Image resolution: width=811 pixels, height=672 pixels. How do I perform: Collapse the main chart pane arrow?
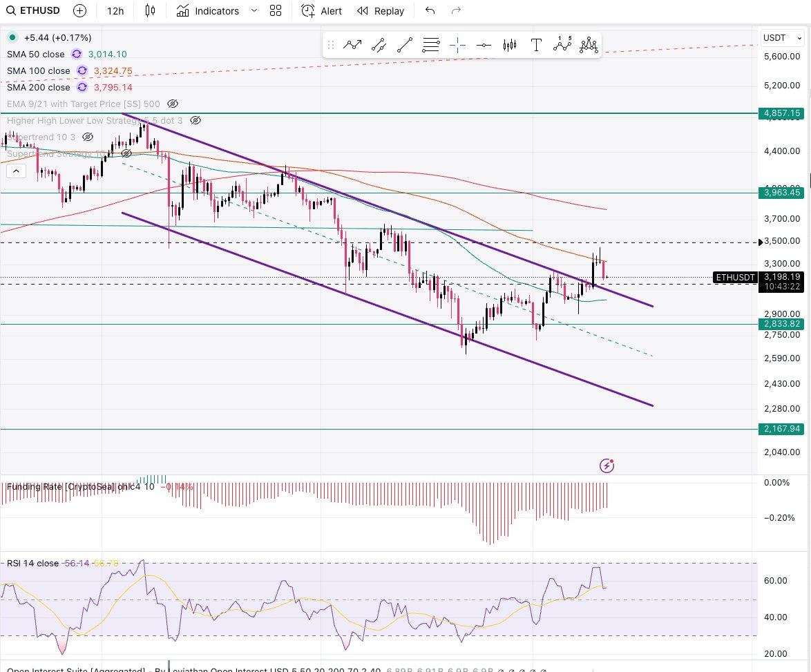click(x=16, y=171)
